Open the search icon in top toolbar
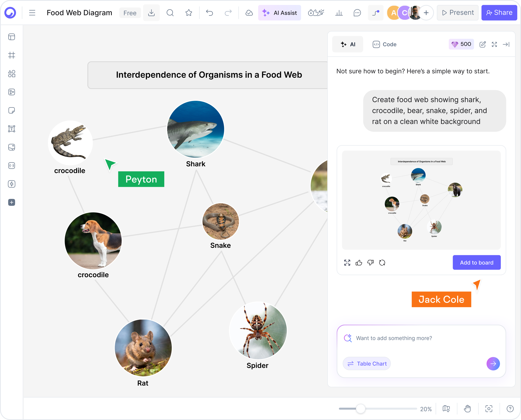521x420 pixels. point(170,13)
